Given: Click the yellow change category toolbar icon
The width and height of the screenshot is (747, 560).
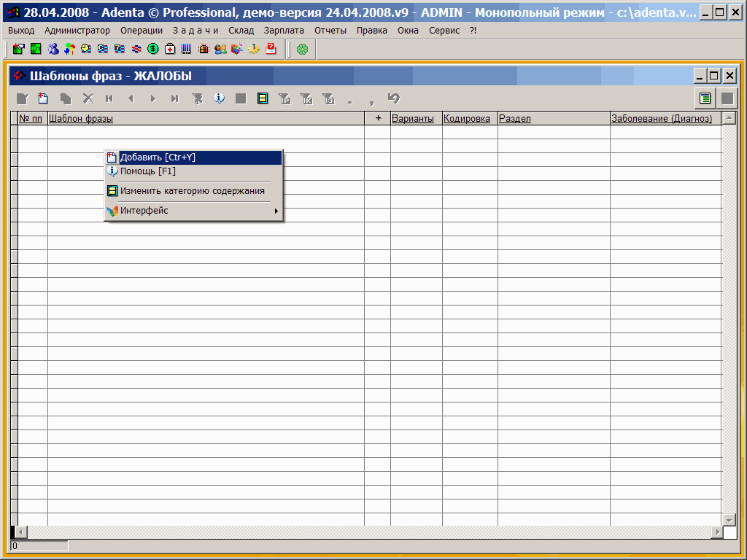Looking at the screenshot, I should pos(263,98).
